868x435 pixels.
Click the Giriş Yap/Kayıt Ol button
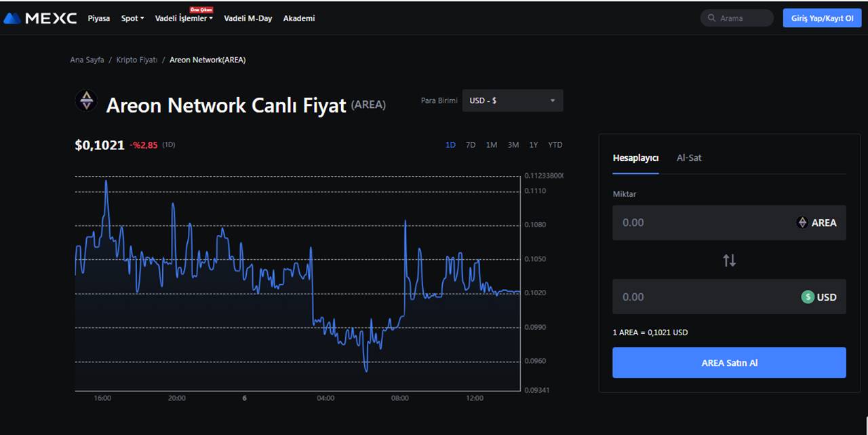click(x=822, y=18)
